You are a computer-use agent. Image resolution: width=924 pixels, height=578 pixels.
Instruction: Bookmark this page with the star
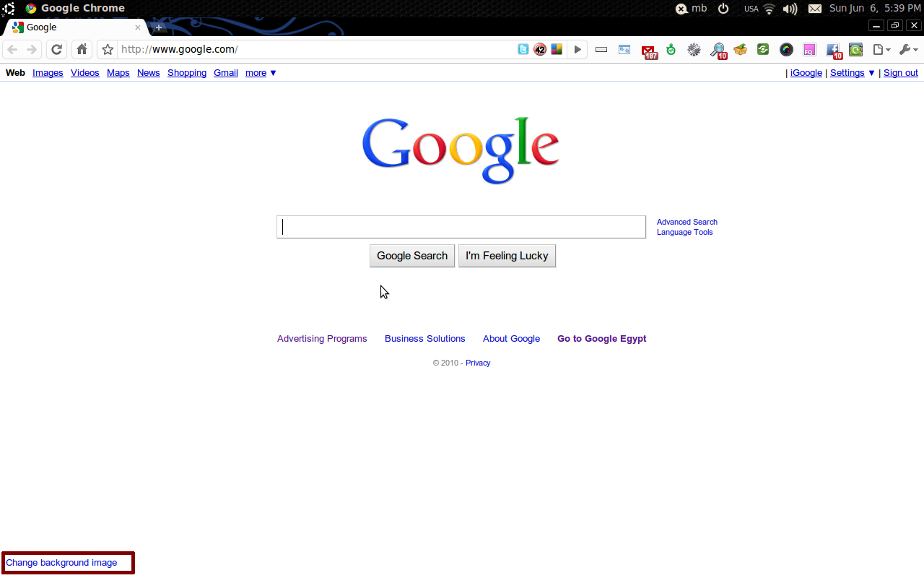point(108,50)
